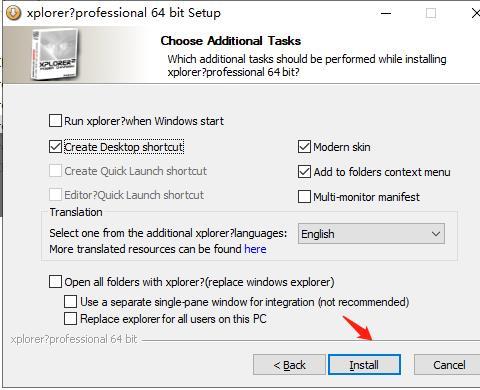Minimize the setup window
The width and height of the screenshot is (480, 390).
(x=386, y=13)
